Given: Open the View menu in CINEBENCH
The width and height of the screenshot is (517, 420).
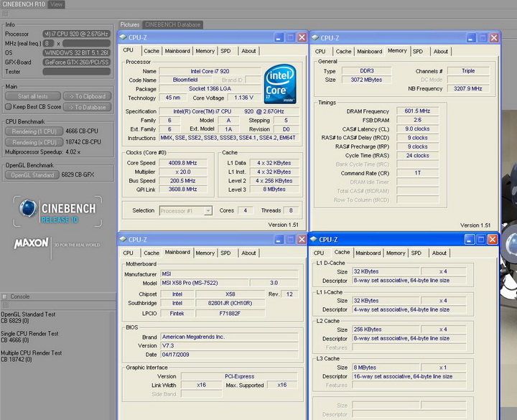Looking at the screenshot, I should [x=55, y=4].
